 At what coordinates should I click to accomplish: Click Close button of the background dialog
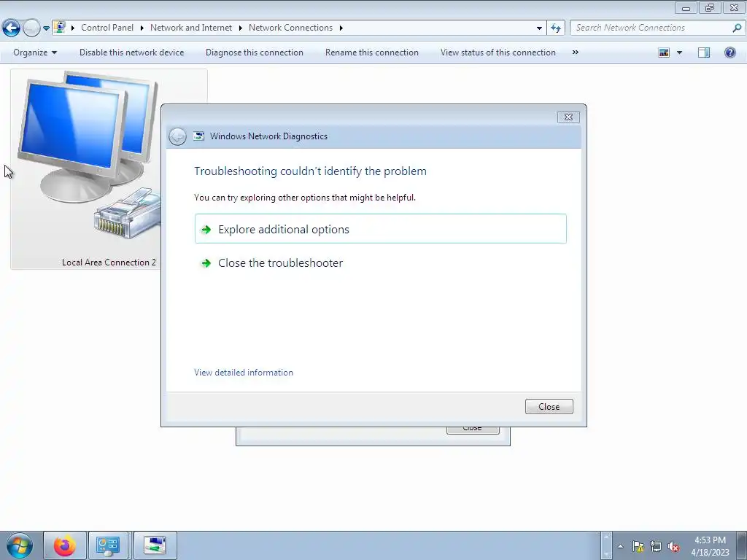[x=473, y=430]
